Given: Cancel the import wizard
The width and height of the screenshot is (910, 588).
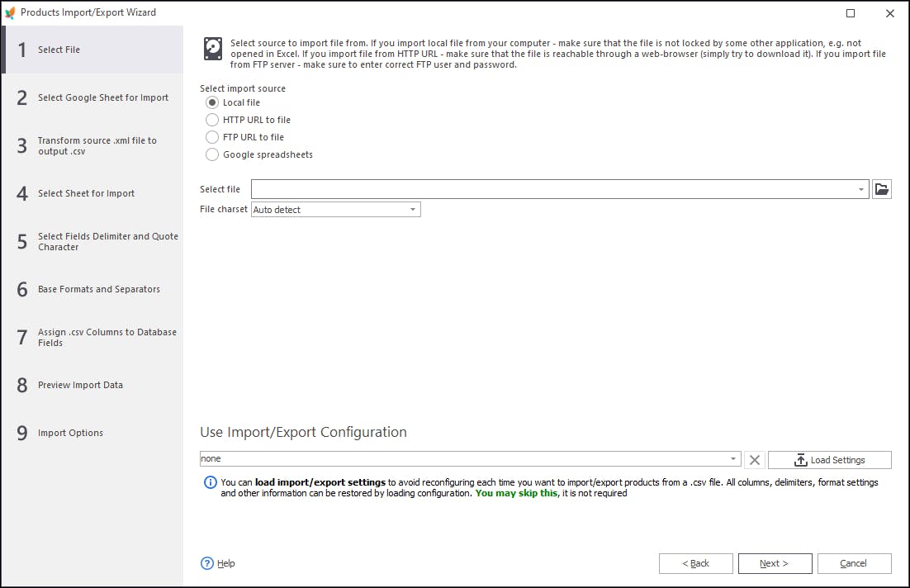Looking at the screenshot, I should coord(855,563).
